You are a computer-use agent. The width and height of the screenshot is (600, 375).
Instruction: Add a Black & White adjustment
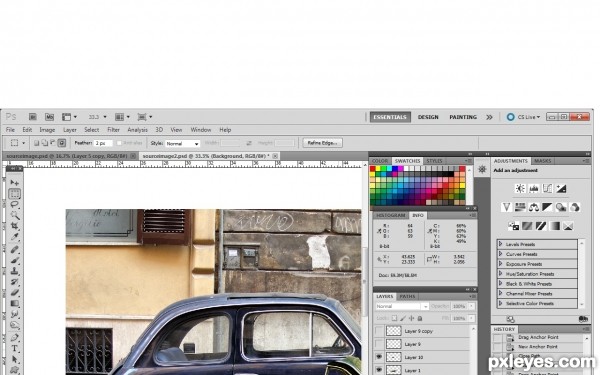(547, 207)
